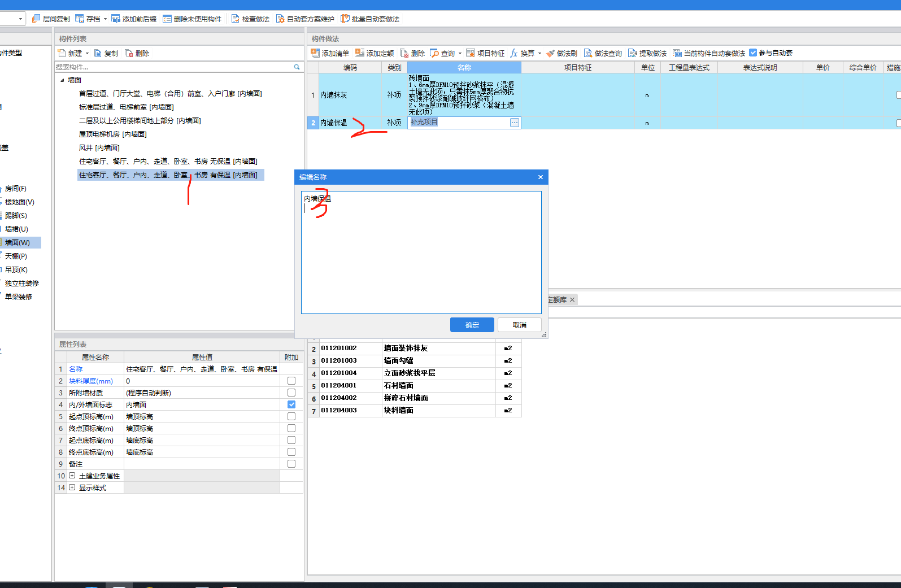Viewport: 901px width, 588px height.
Task: Click the 添加定额 icon
Action: click(360, 53)
